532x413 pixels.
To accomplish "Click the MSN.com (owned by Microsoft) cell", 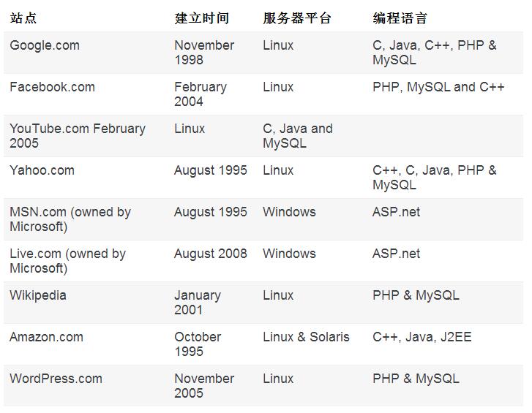I will 70,219.
